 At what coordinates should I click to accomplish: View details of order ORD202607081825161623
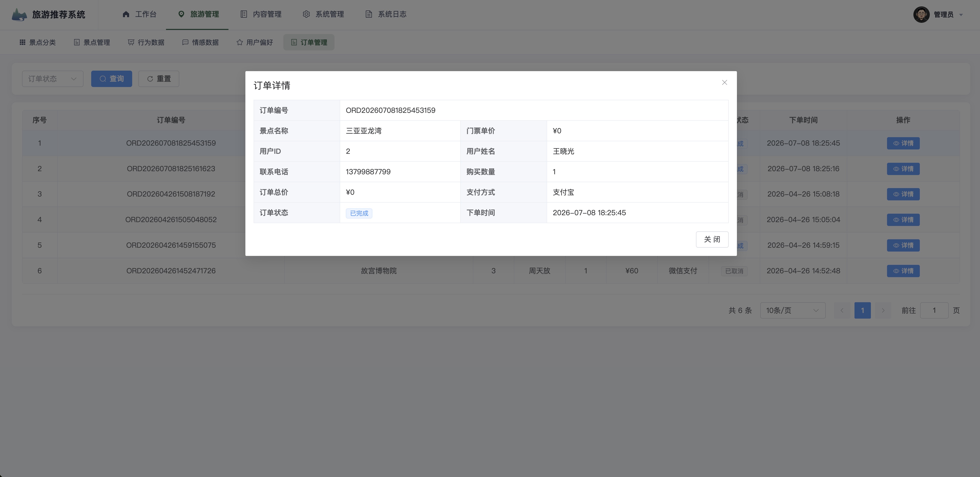tap(903, 169)
